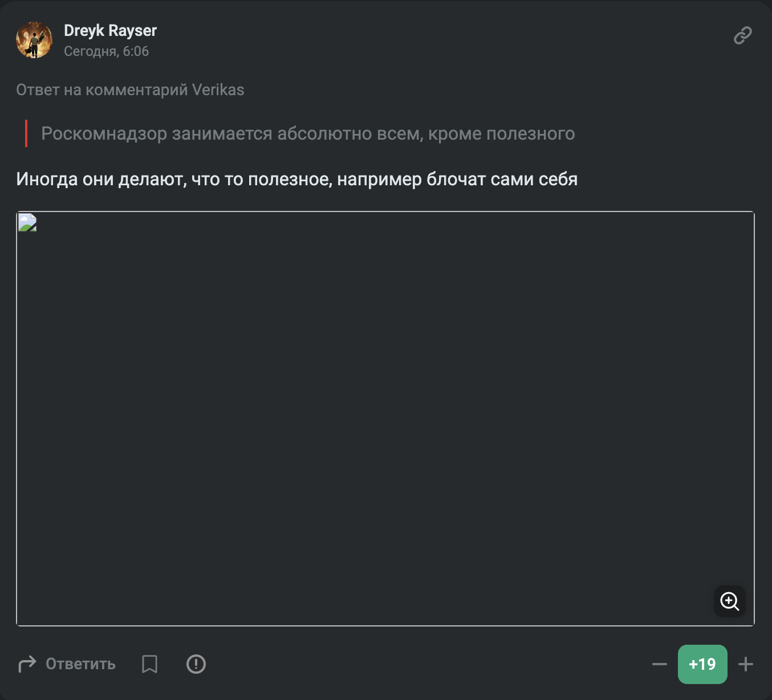Open Dreyk Rayser's avatar picture
The image size is (772, 700).
click(x=34, y=40)
